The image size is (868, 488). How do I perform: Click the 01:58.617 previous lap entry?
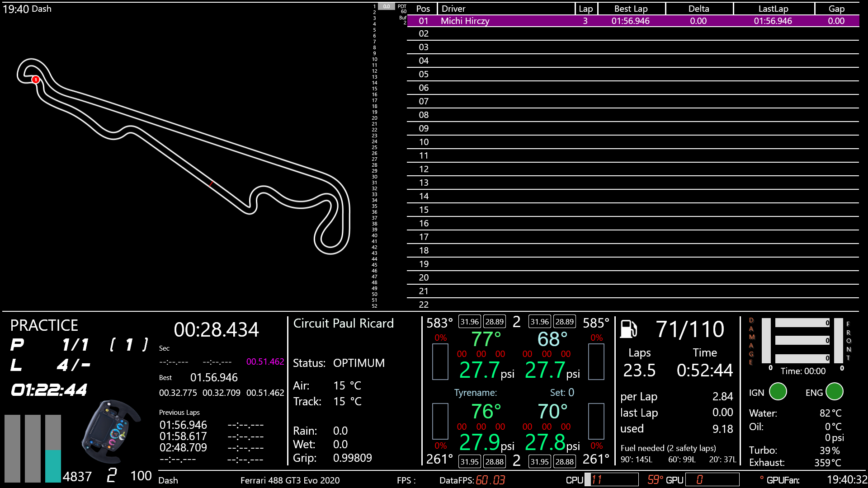183,436
